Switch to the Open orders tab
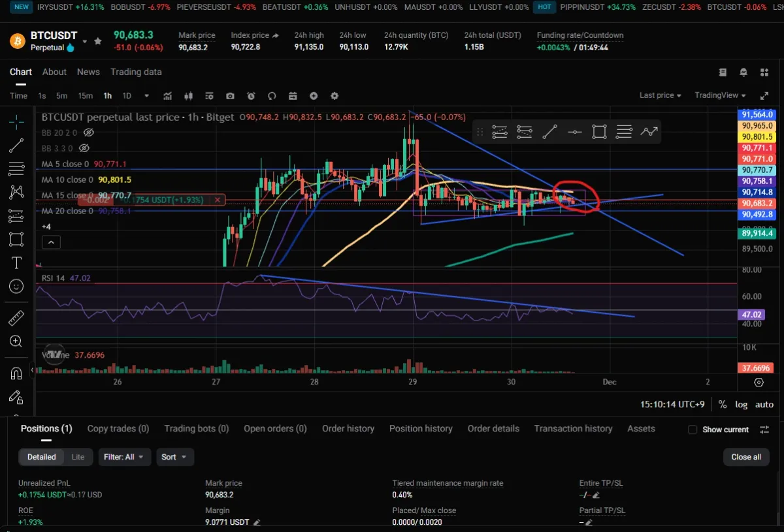Screen dimensions: 784x532 (275, 429)
